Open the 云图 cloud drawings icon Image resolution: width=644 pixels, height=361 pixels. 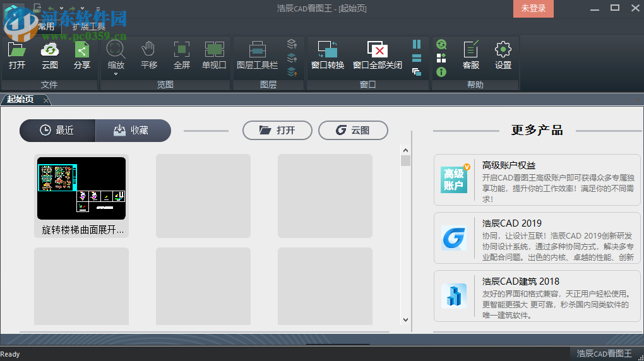point(50,56)
